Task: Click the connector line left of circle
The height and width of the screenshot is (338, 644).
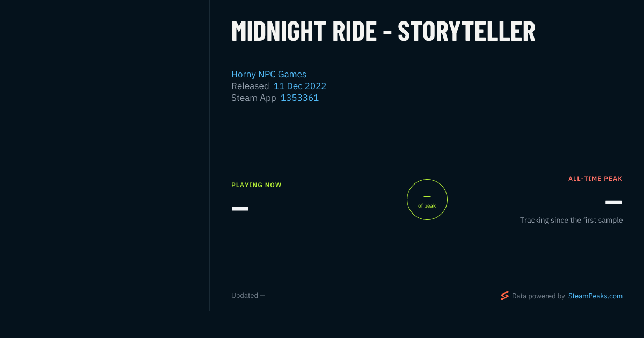Action: tap(397, 200)
